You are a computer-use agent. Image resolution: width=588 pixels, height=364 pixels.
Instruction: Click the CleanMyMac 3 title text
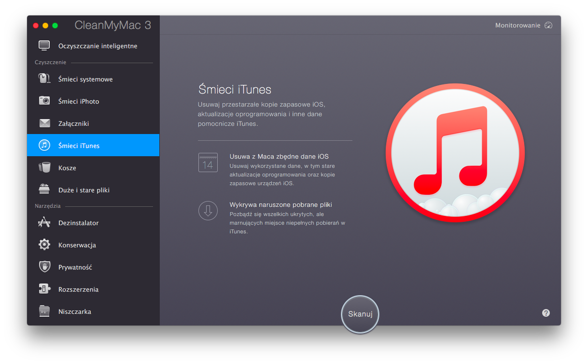point(113,25)
